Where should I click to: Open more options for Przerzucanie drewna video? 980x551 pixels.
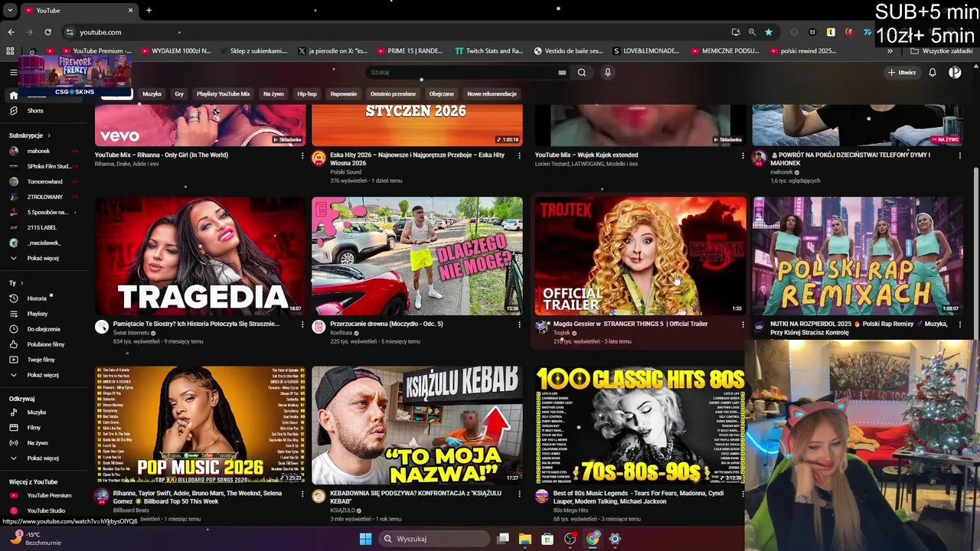pos(520,324)
